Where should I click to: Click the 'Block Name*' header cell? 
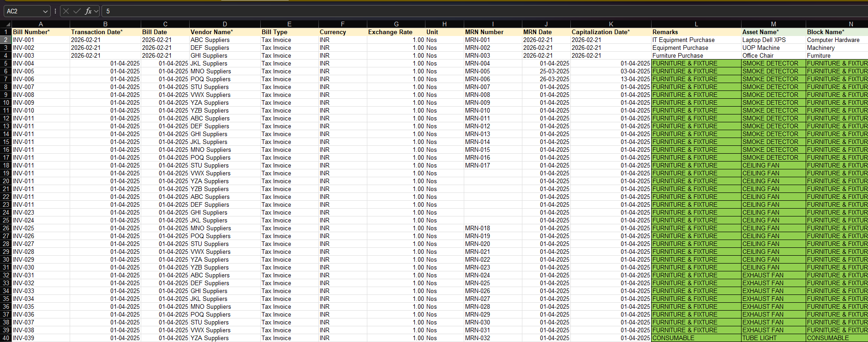pos(837,32)
